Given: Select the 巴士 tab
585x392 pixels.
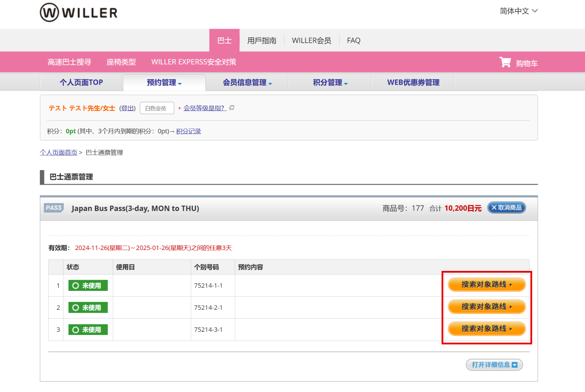Looking at the screenshot, I should [x=224, y=40].
